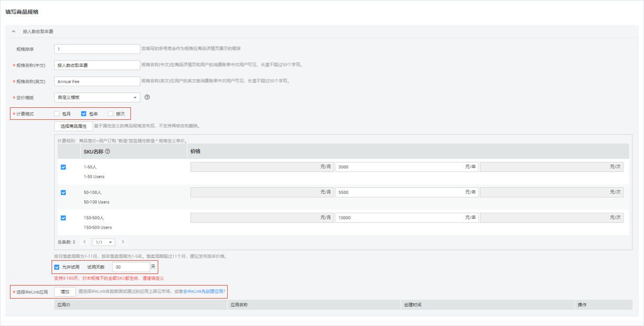Screen dimensions: 644x326
Task: Open the 定价模板 dropdown
Action: [97, 97]
